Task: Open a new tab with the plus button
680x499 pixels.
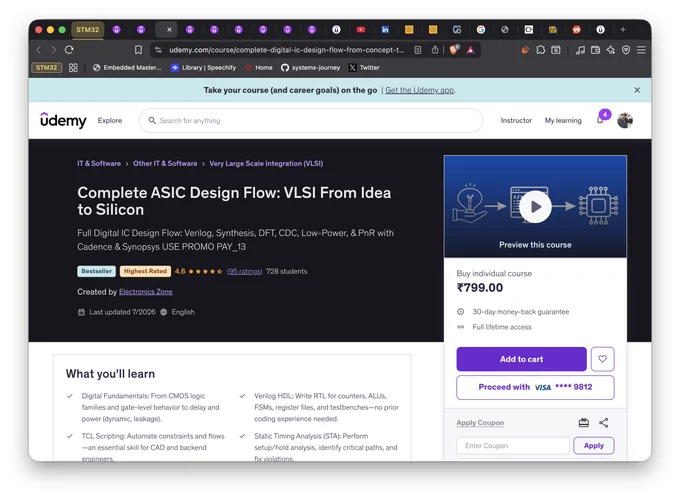Action: (623, 29)
